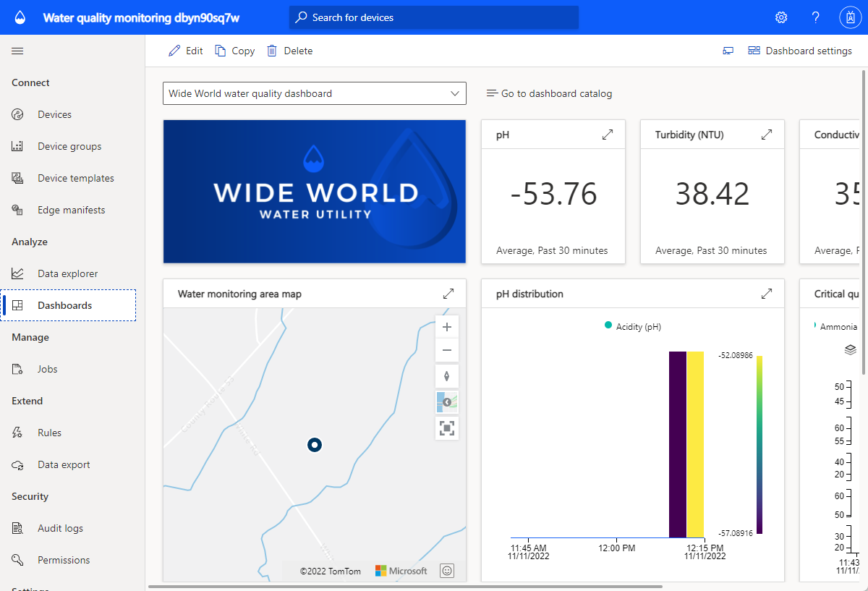Screen dimensions: 868x591
Task: Open the settings gear in header
Action: pos(781,17)
